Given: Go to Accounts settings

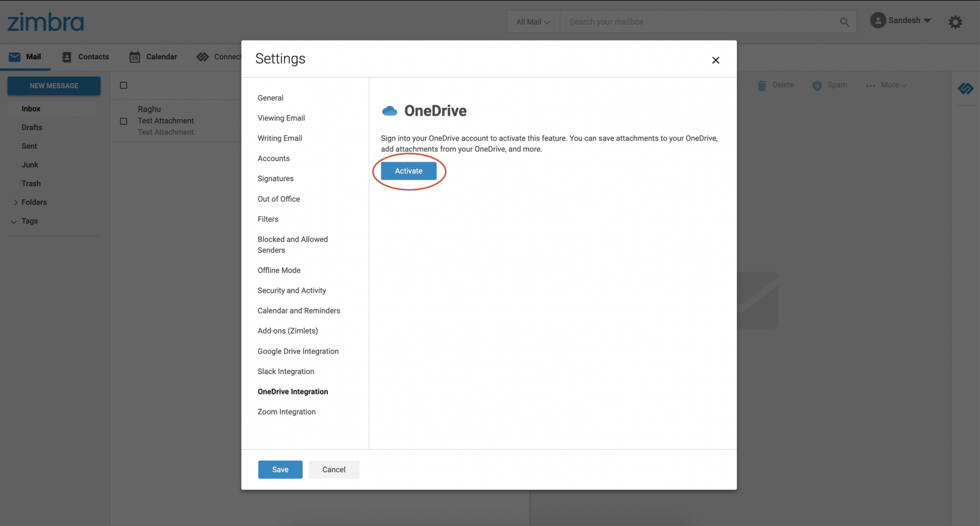Looking at the screenshot, I should (x=273, y=159).
